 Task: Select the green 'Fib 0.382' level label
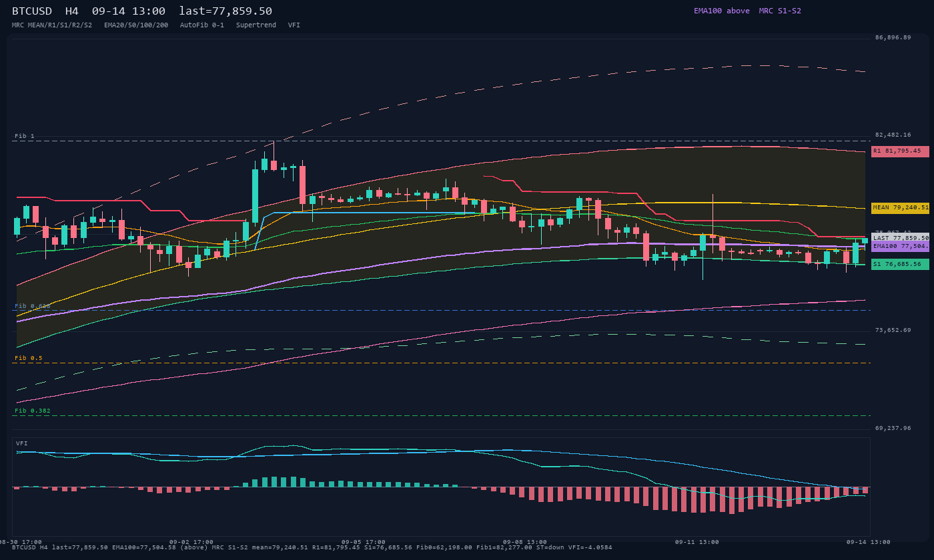pyautogui.click(x=32, y=411)
